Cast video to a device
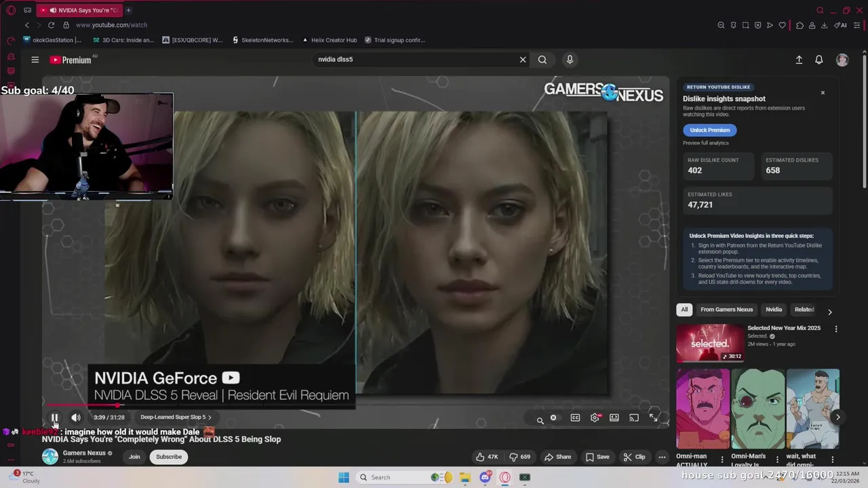The image size is (868, 488). pyautogui.click(x=634, y=418)
